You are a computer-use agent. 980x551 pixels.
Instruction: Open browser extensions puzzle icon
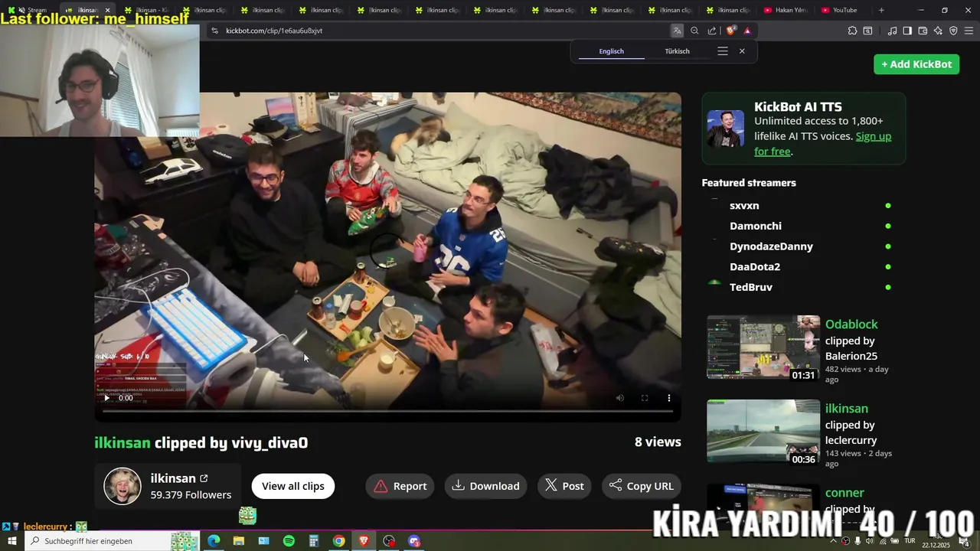point(852,31)
